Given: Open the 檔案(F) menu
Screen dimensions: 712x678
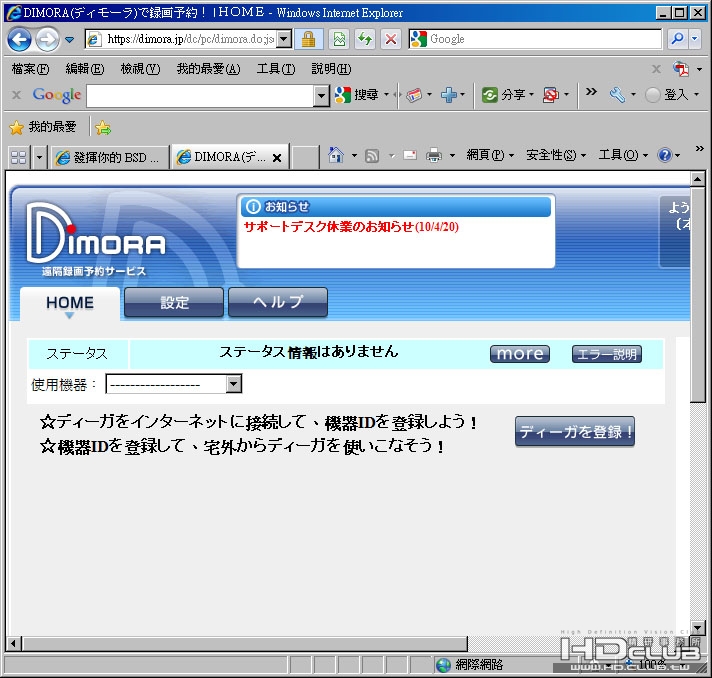Looking at the screenshot, I should [x=30, y=69].
